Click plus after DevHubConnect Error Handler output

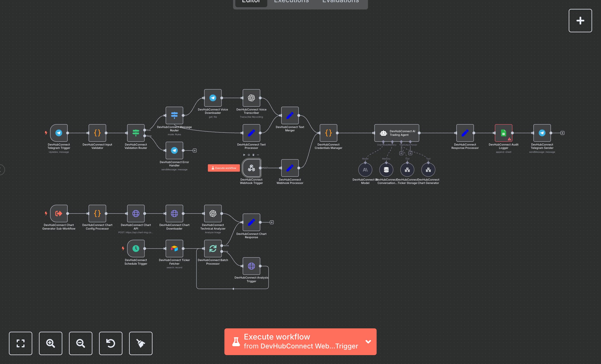[x=195, y=151]
